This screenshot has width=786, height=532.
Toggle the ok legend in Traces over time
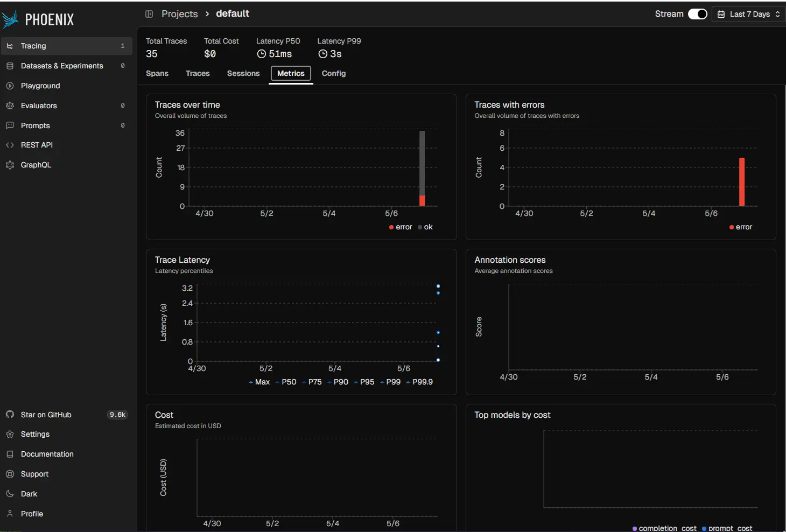[x=425, y=227]
